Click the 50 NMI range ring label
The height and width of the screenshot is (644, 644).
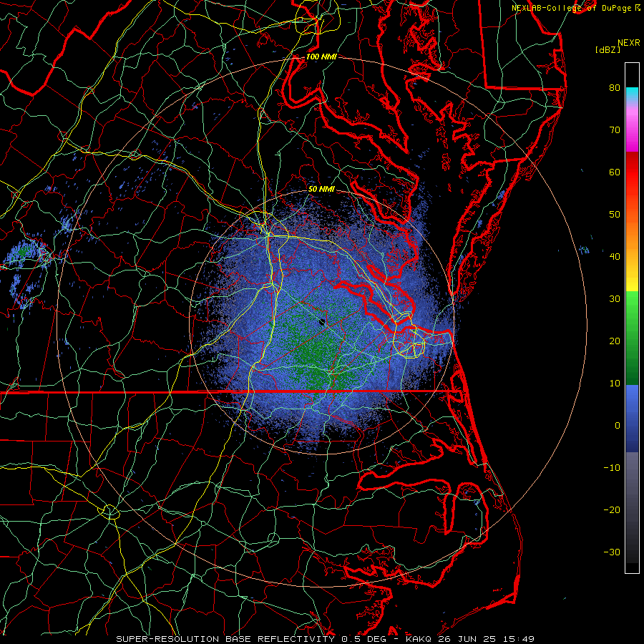321,189
